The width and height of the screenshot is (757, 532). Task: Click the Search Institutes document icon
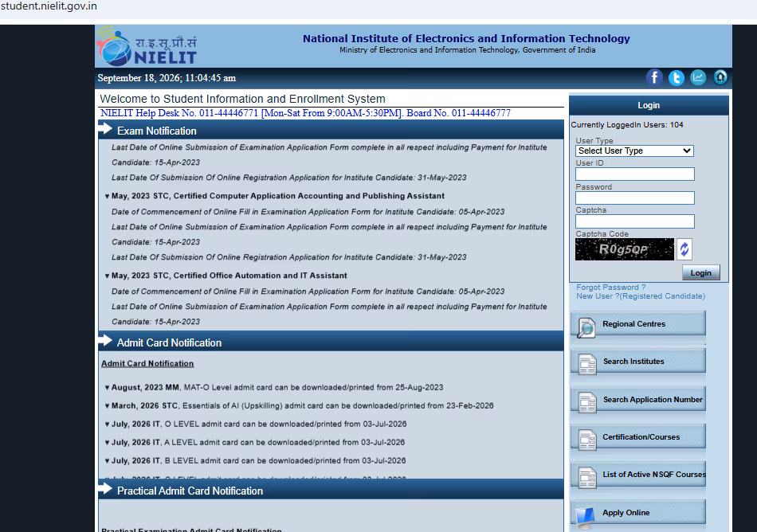pyautogui.click(x=587, y=365)
